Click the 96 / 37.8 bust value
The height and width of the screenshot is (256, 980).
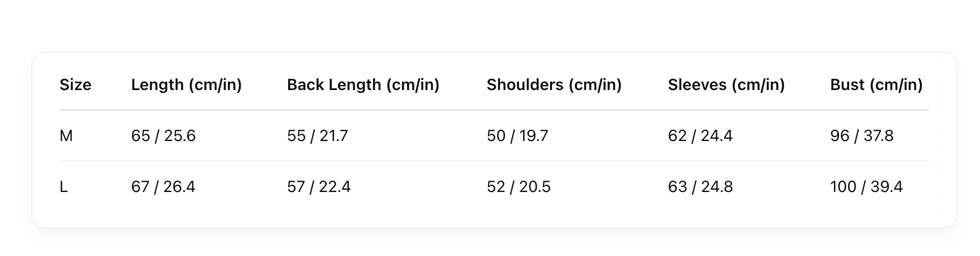click(x=862, y=136)
